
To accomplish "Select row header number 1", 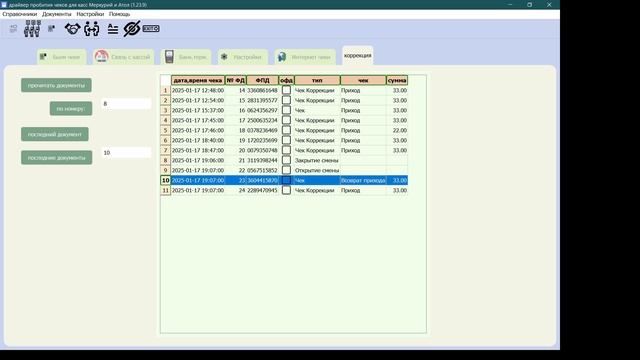I will [165, 90].
